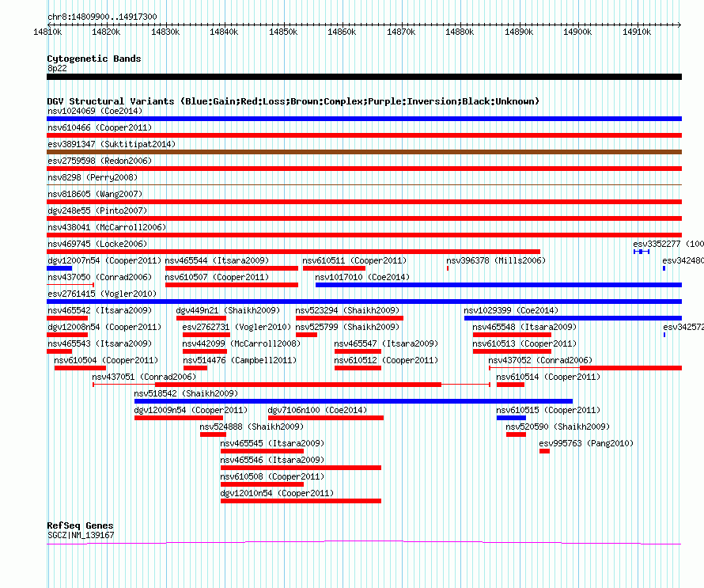Select the nsv437052 (Conrad2006) label
This screenshot has height=588, width=704.
click(x=540, y=360)
